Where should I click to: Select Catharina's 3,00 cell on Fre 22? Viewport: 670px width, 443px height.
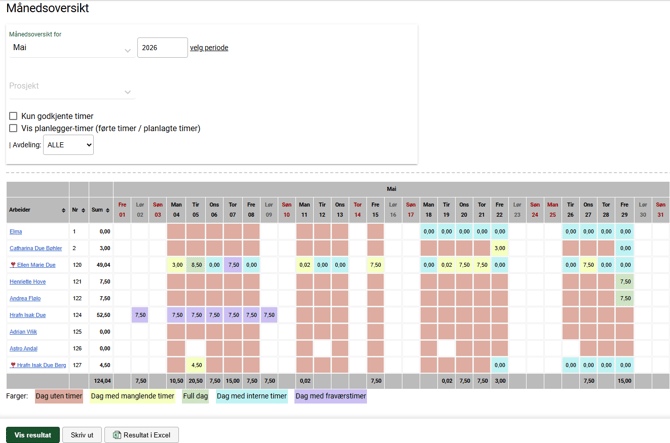[500, 248]
